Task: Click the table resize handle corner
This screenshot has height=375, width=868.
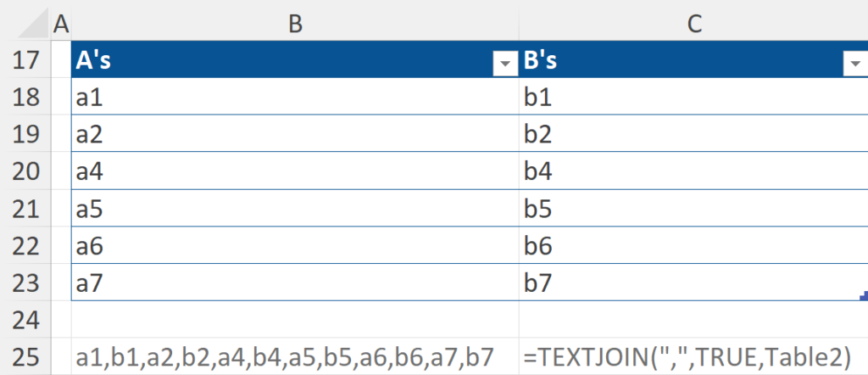Action: 863,296
